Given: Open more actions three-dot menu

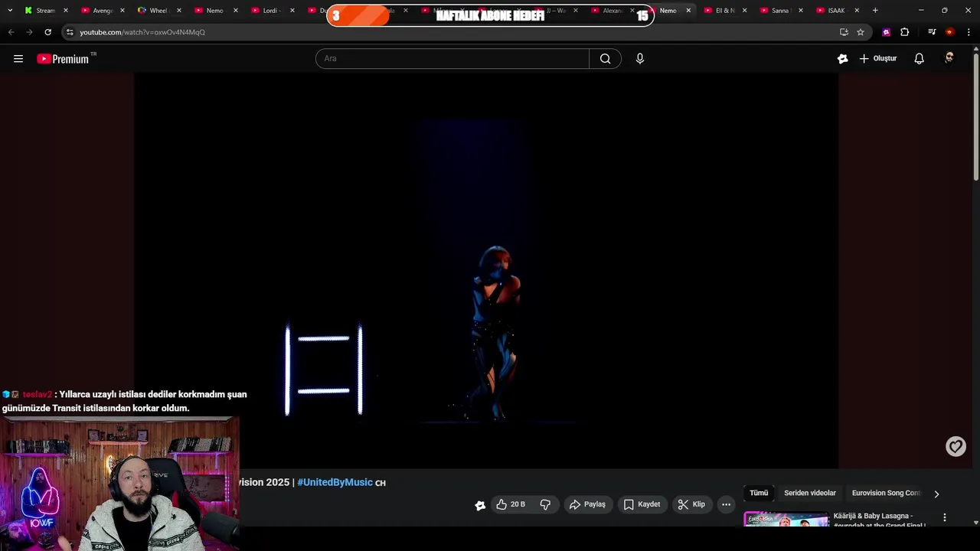Looking at the screenshot, I should (x=726, y=504).
